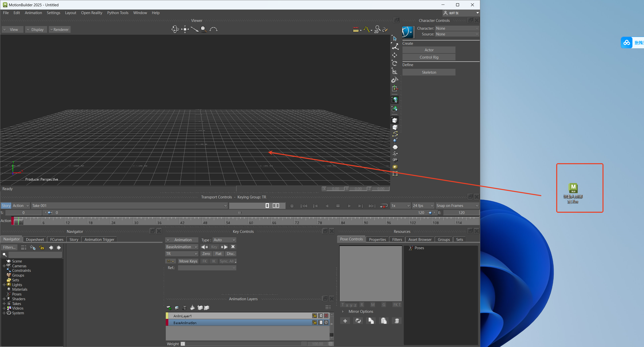Open the Python Tools menu
The width and height of the screenshot is (644, 347).
coord(118,13)
